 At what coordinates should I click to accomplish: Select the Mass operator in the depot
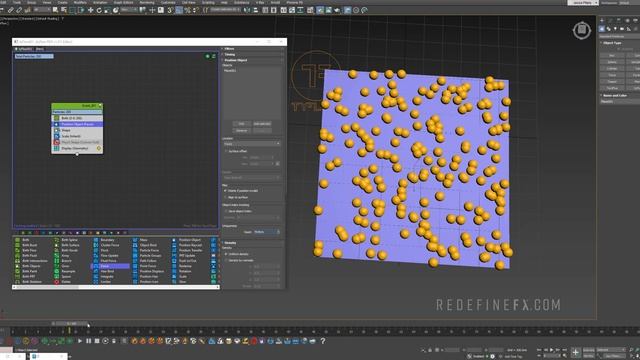(x=140, y=240)
